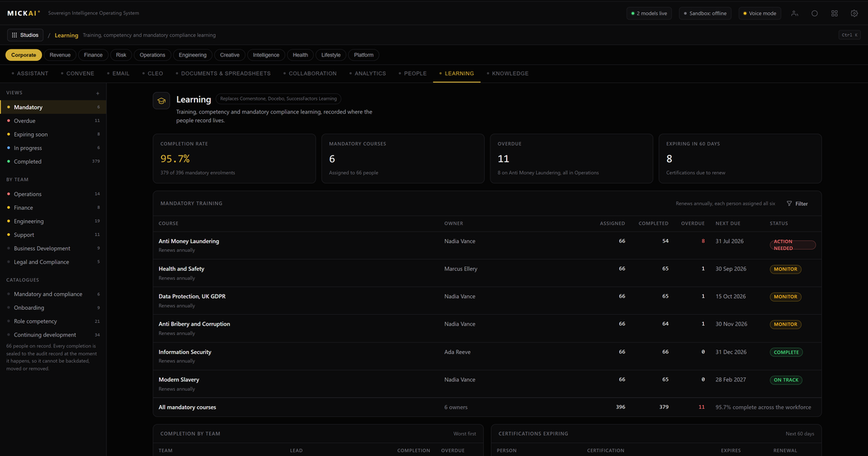Switch to Documents & Spreadsheets tab
This screenshot has height=456, width=868.
[x=223, y=73]
